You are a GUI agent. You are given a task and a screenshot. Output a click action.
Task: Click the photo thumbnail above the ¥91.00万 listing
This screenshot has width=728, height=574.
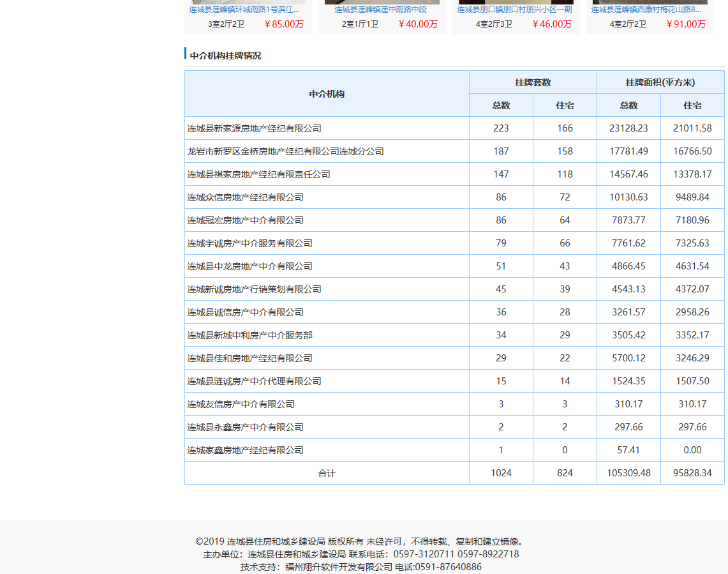650,2
